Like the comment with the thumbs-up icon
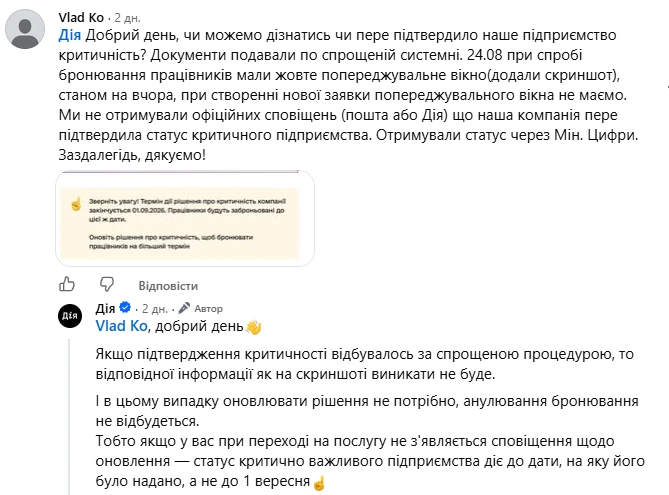This screenshot has height=495, width=669. click(67, 284)
